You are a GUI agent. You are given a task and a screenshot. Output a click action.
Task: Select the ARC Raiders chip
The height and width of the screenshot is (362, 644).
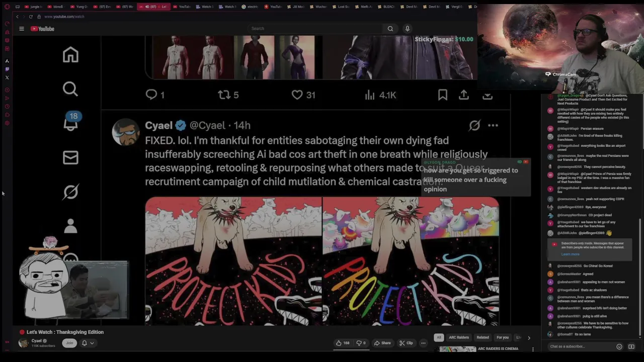click(x=459, y=337)
